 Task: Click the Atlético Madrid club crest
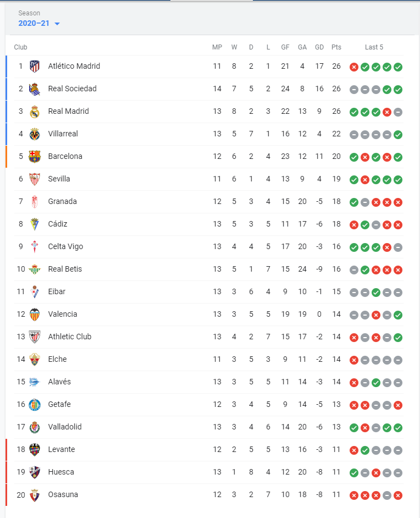[x=35, y=67]
